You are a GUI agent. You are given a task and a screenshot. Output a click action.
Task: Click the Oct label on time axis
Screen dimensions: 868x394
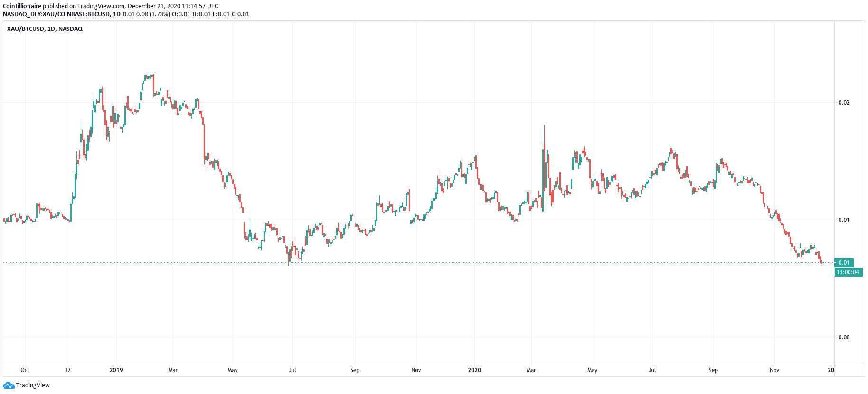[x=25, y=370]
